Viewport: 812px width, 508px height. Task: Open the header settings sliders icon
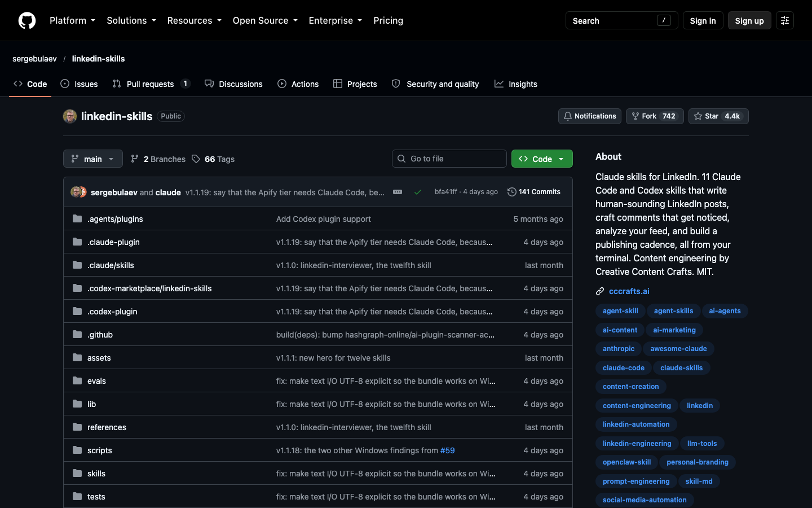pyautogui.click(x=785, y=20)
